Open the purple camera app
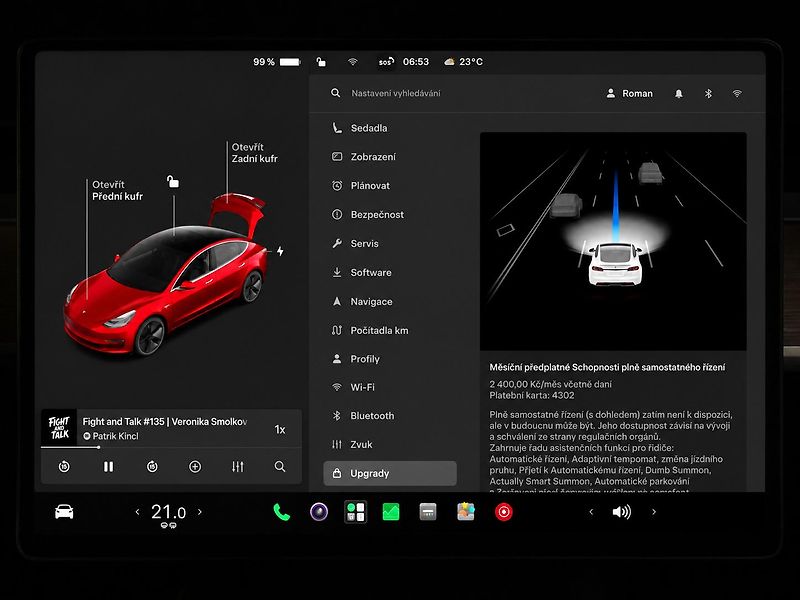Image resolution: width=800 pixels, height=600 pixels. pyautogui.click(x=319, y=511)
